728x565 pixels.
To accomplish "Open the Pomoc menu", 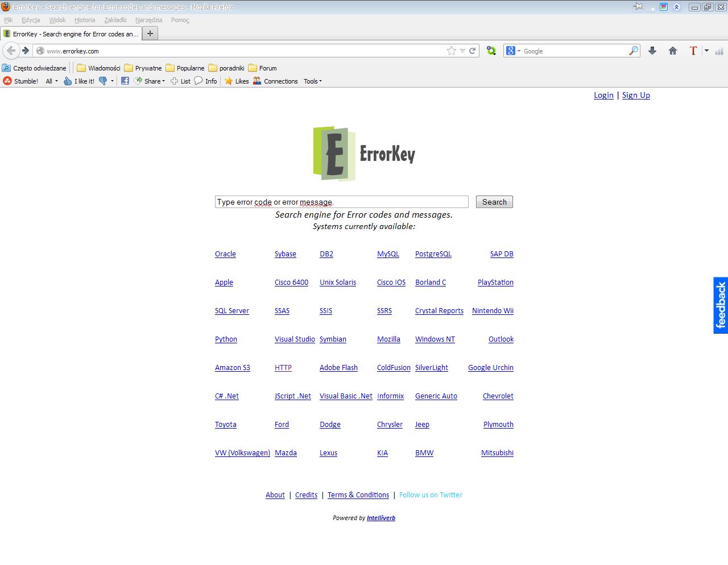I will coord(180,20).
